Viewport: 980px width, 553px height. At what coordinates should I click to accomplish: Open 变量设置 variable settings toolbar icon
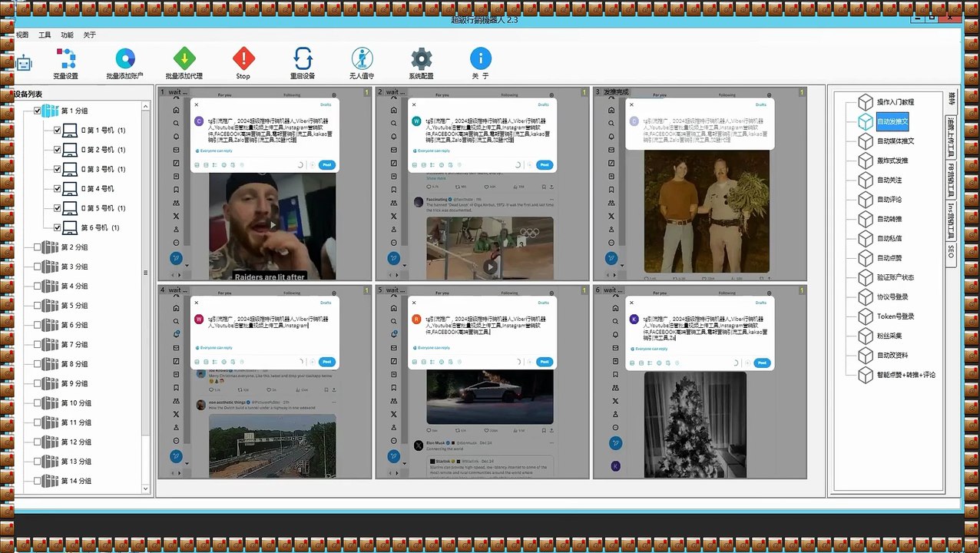click(66, 58)
